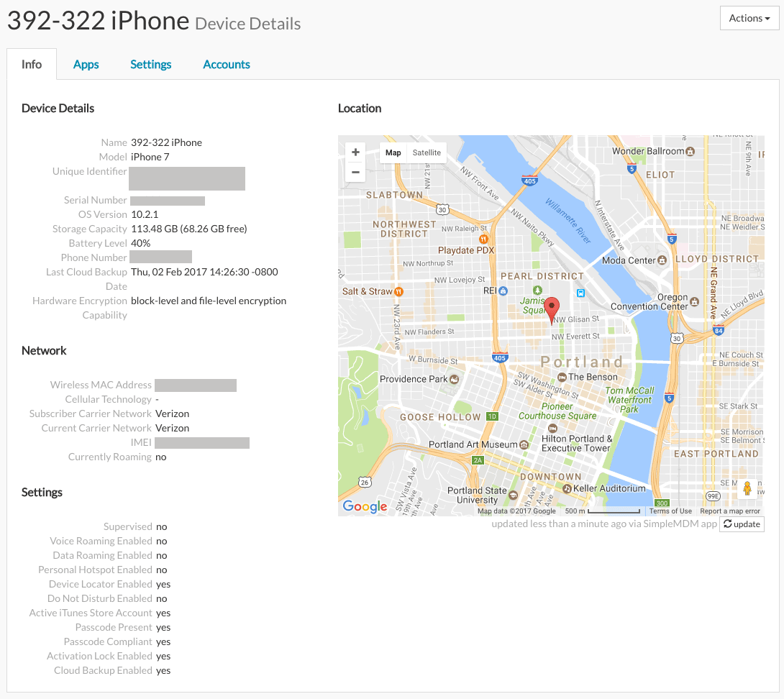This screenshot has height=699, width=784.
Task: Click the device name value 392-322 iPhone
Action: tap(166, 142)
